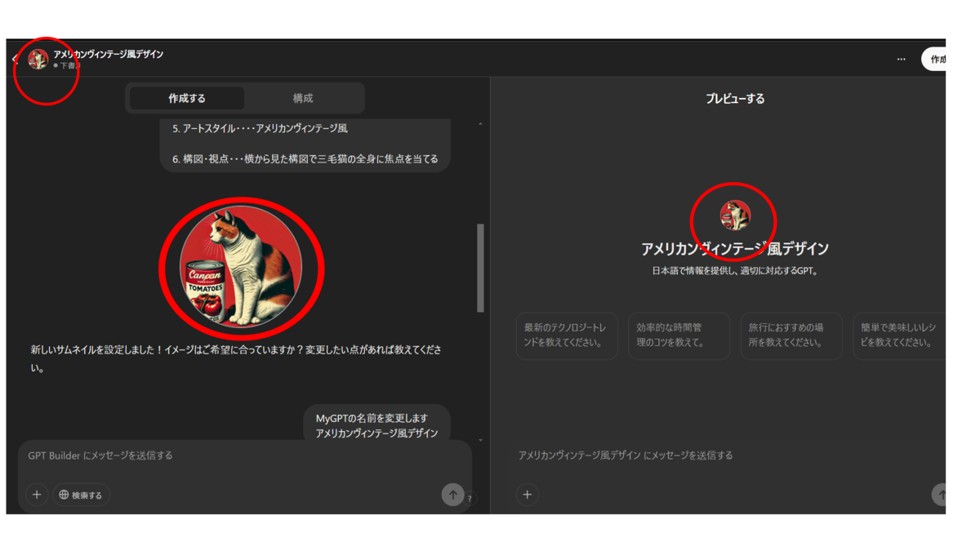Click header title アメリカンヴィンテージ風デザイン

pyautogui.click(x=109, y=54)
